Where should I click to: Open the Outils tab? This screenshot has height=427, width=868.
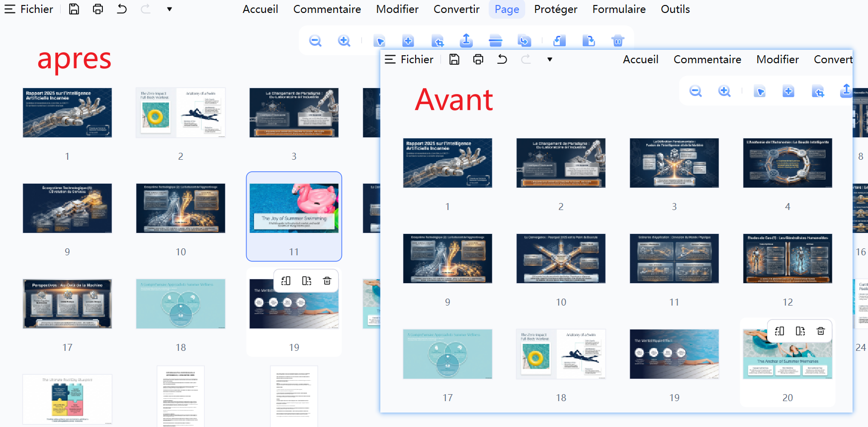click(675, 9)
